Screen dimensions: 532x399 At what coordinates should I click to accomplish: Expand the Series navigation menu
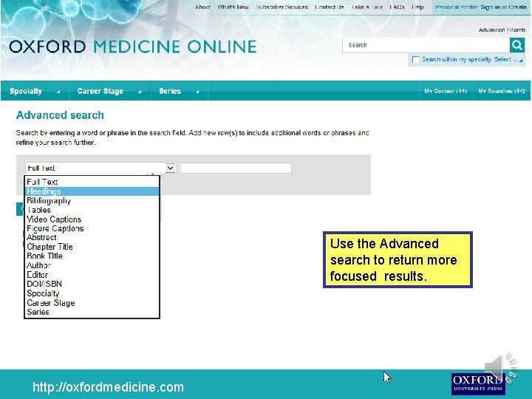(x=179, y=91)
